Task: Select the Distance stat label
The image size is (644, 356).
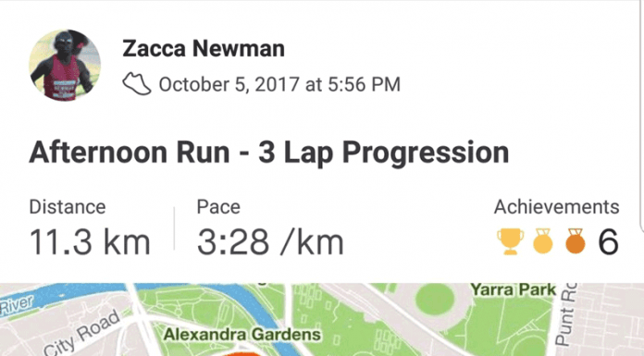Action: click(68, 207)
